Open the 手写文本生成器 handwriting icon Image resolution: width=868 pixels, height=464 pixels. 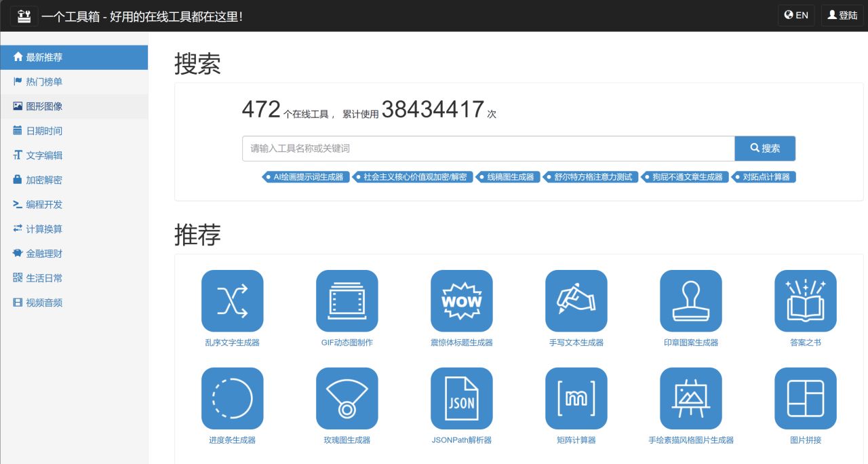pyautogui.click(x=576, y=301)
